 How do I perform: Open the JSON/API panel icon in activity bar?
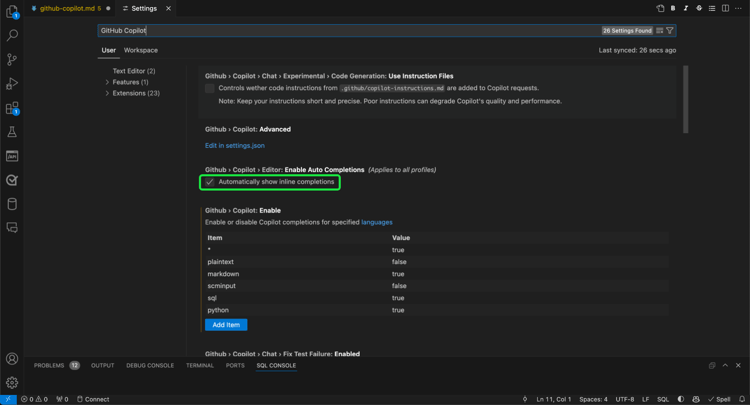point(12,156)
